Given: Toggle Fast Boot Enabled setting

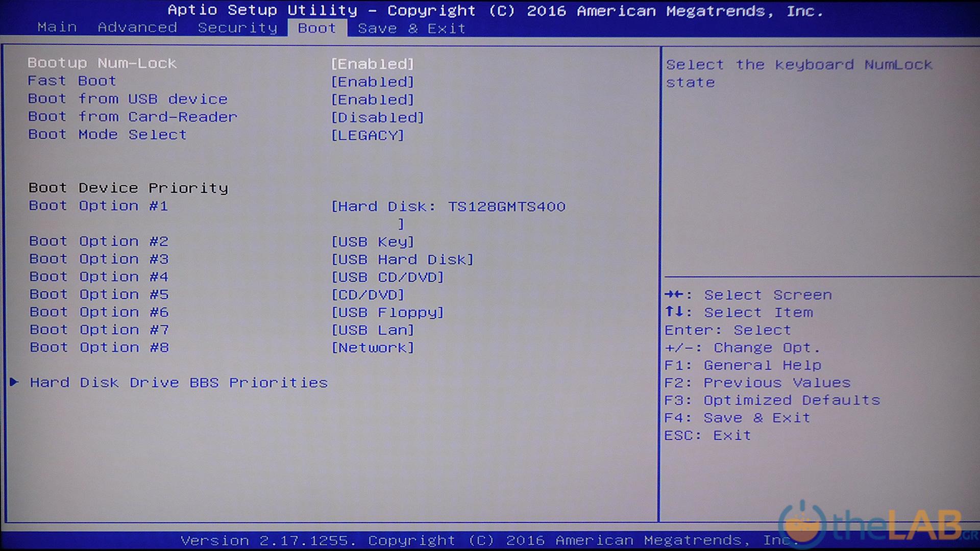Looking at the screenshot, I should tap(372, 82).
